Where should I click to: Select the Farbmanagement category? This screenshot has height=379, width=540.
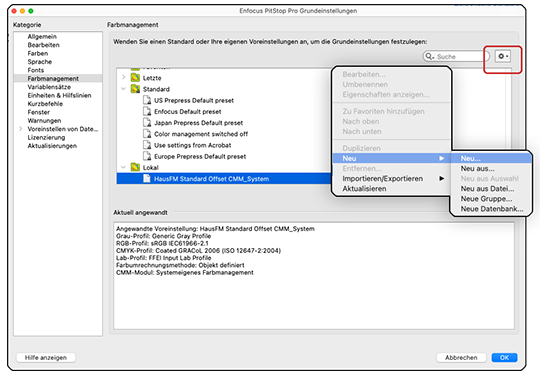click(58, 78)
